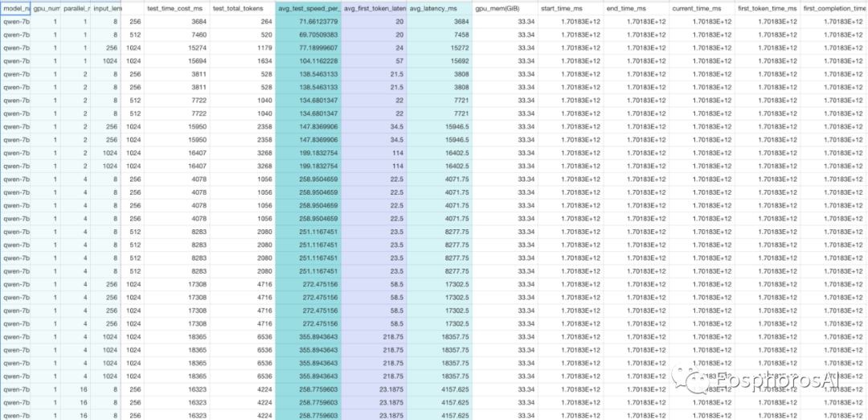Click the end_time_ms column header
This screenshot has height=420, width=868.
point(636,8)
